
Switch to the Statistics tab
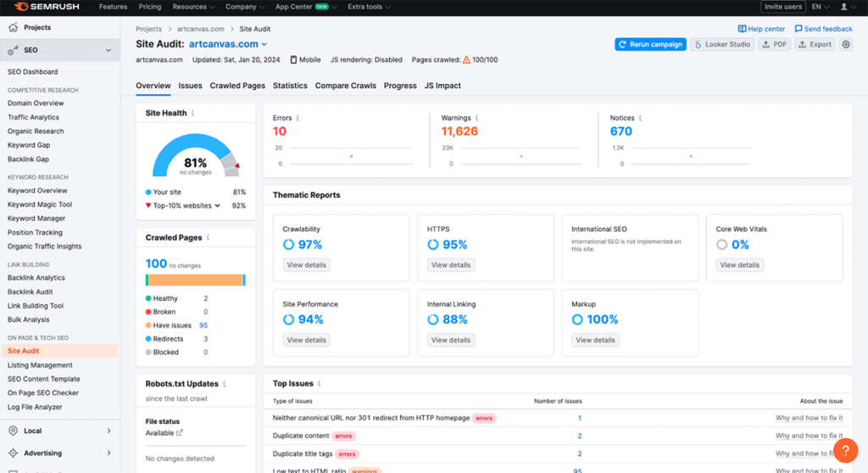[x=290, y=86]
